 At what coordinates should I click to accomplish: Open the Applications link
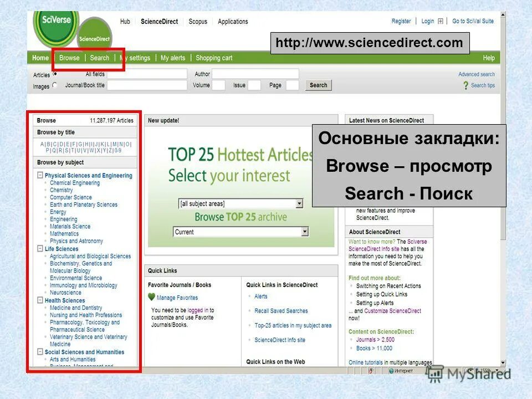click(x=233, y=22)
